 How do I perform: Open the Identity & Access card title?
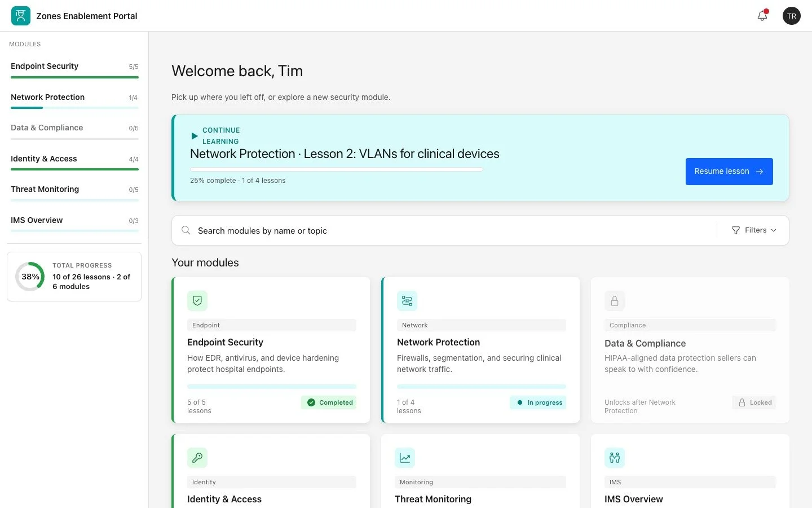pyautogui.click(x=224, y=499)
